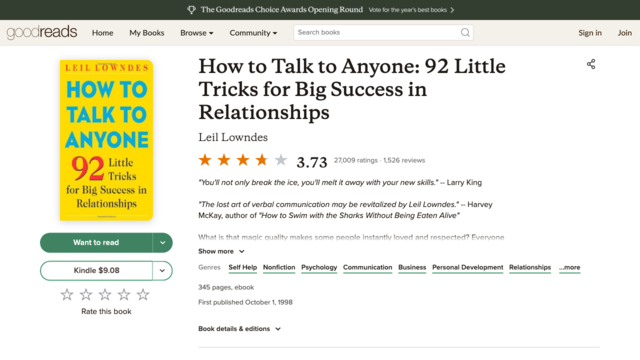640x360 pixels.
Task: Open the Relationships genre
Action: tap(530, 267)
